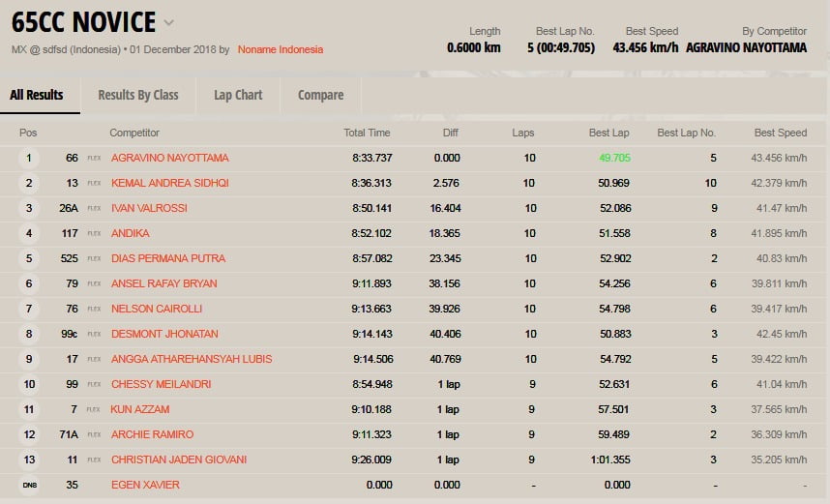
Task: Click position 1 badge icon
Action: point(29,158)
